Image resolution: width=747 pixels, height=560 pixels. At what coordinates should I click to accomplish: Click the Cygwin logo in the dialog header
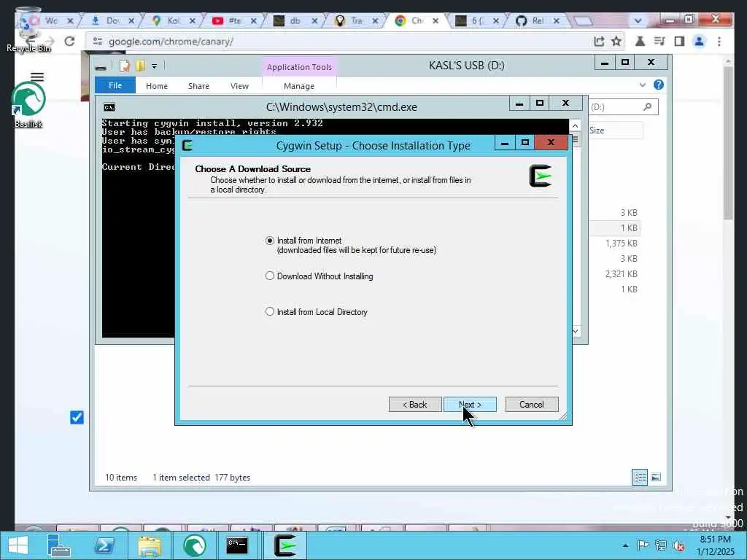point(541,176)
